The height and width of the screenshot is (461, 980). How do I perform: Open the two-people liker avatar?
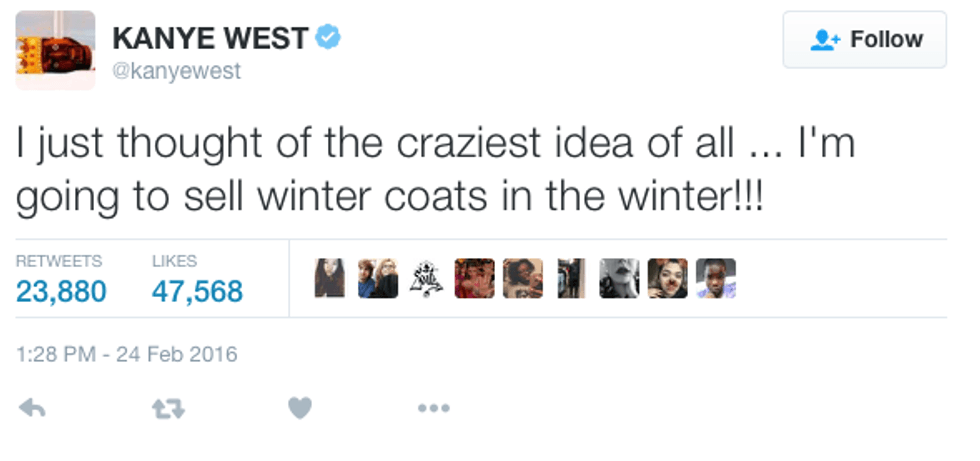[x=379, y=278]
